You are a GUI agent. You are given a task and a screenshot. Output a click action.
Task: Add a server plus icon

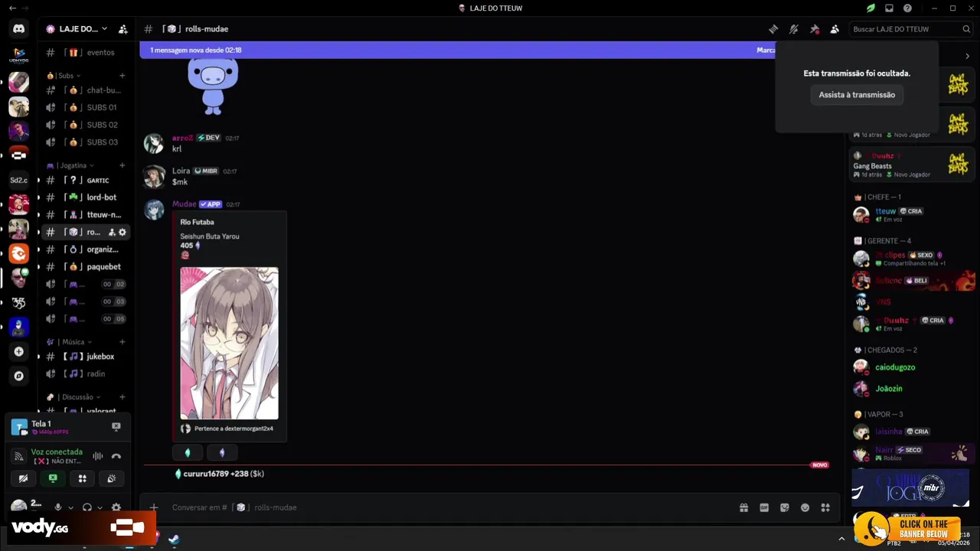tap(18, 352)
